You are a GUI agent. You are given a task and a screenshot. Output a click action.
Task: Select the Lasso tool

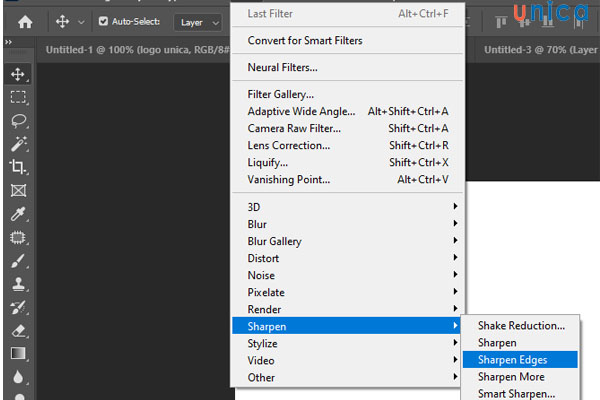[x=18, y=121]
